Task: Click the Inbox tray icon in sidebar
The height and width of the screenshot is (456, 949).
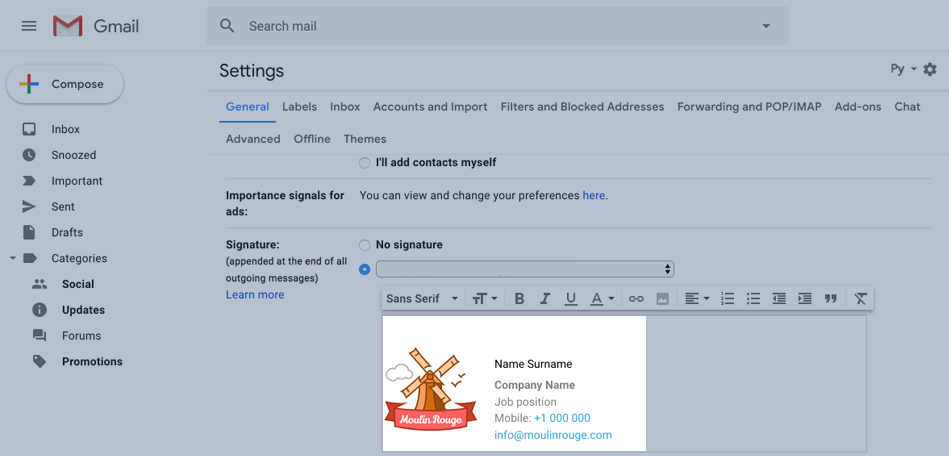Action: [29, 129]
